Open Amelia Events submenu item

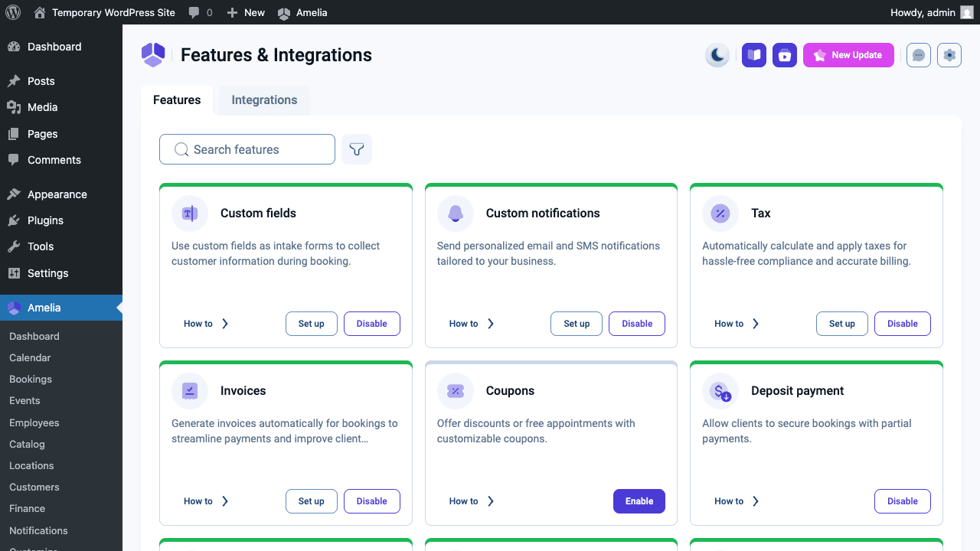tap(24, 400)
